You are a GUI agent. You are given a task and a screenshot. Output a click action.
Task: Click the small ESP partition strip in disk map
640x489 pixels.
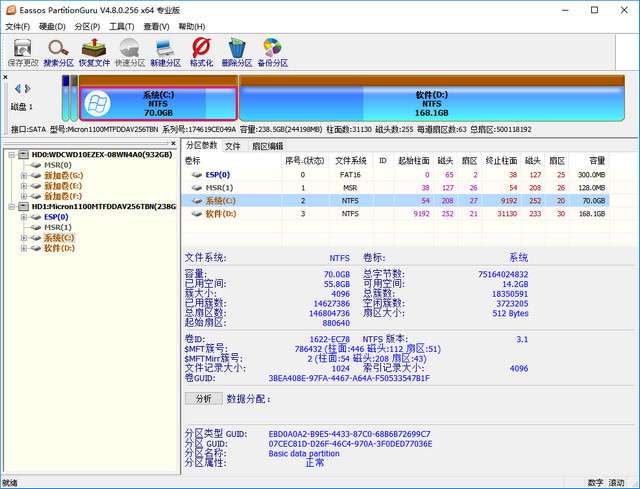pyautogui.click(x=66, y=98)
